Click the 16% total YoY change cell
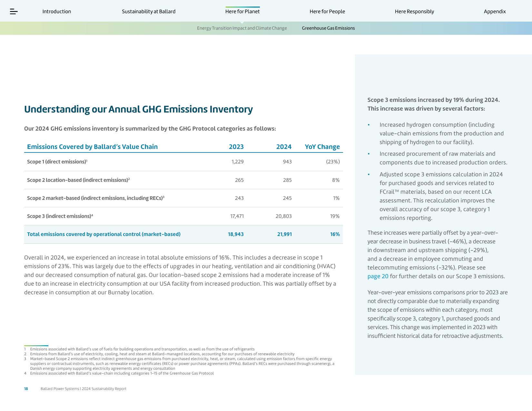 [335, 234]
